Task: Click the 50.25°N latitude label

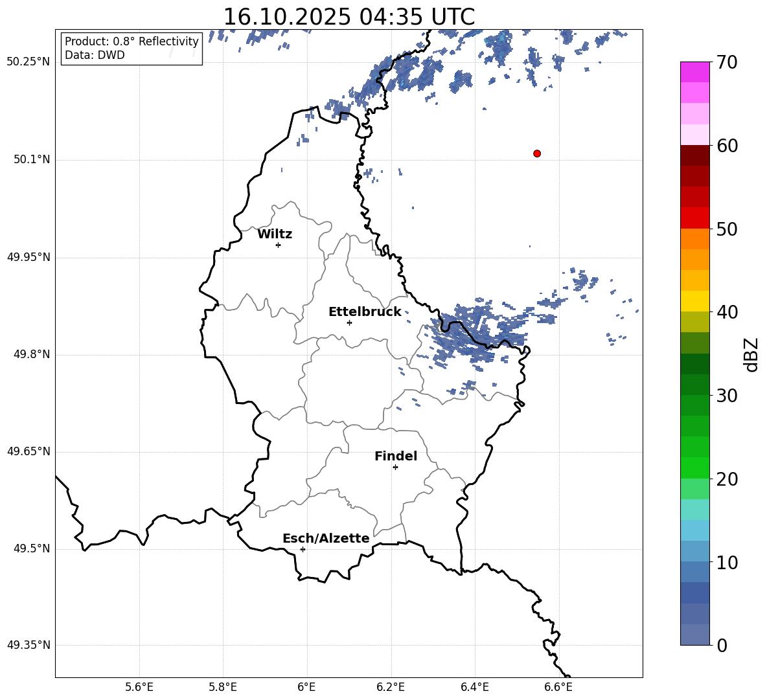Action: (x=29, y=62)
